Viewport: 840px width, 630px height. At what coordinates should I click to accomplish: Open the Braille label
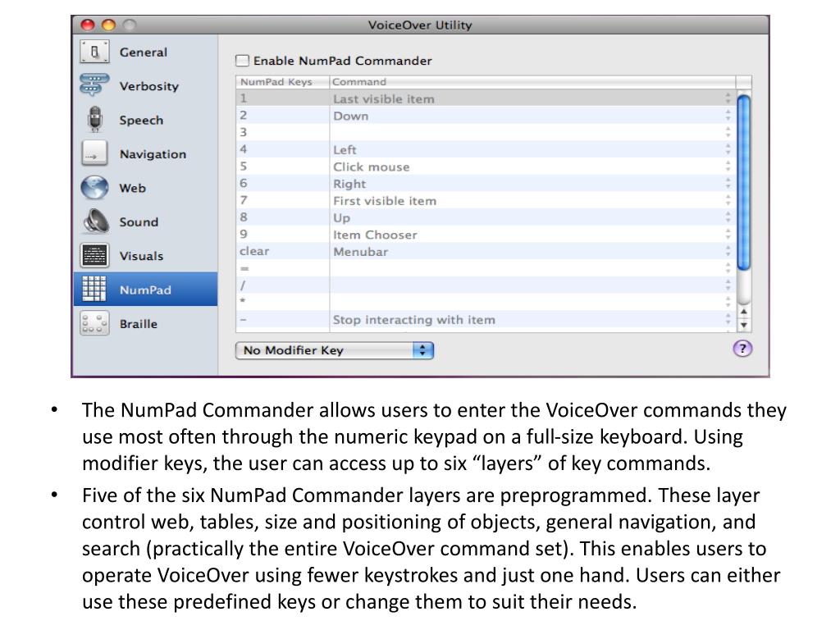click(138, 324)
